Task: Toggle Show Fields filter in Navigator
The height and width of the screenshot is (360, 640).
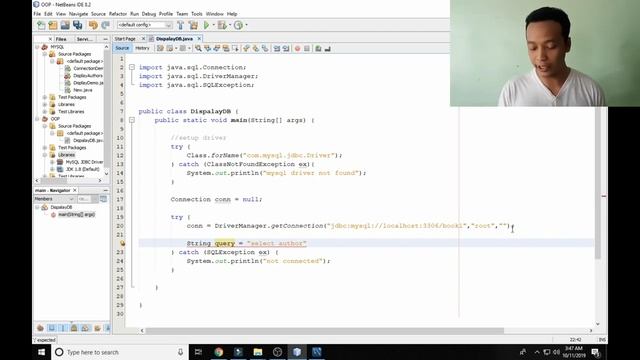Action: pos(51,328)
